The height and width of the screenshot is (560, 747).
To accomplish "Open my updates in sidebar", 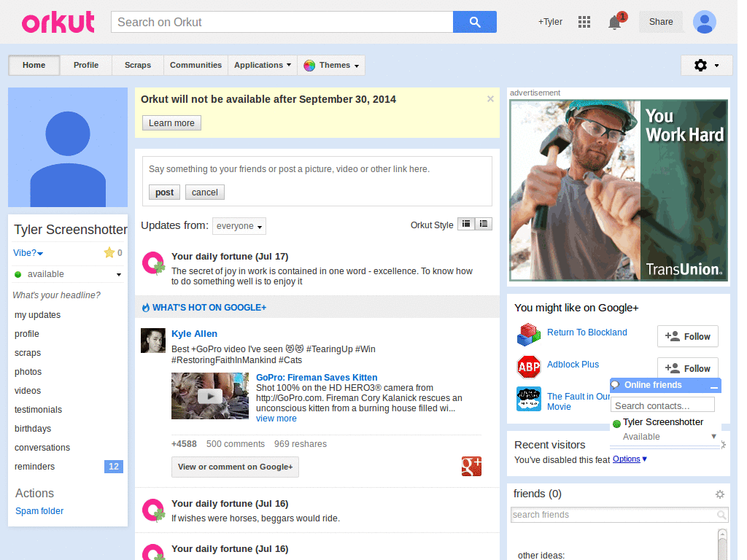I will pyautogui.click(x=38, y=315).
